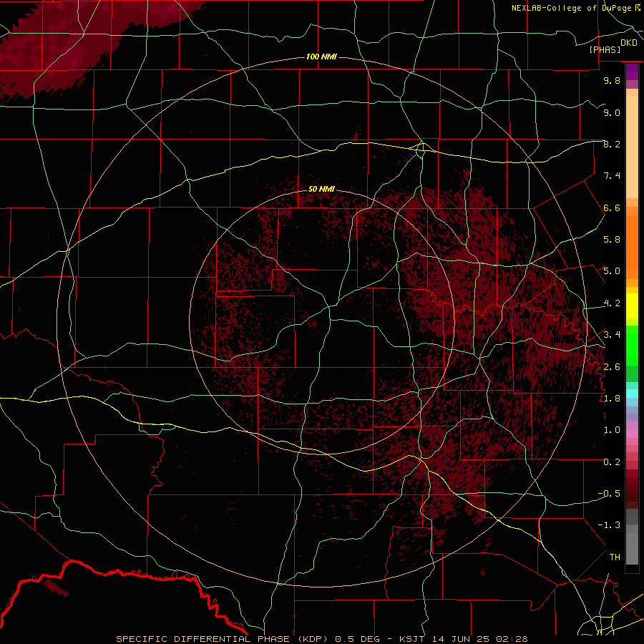This screenshot has width=644, height=644.
Task: Pick the bright green color bar segment
Action: (632, 345)
